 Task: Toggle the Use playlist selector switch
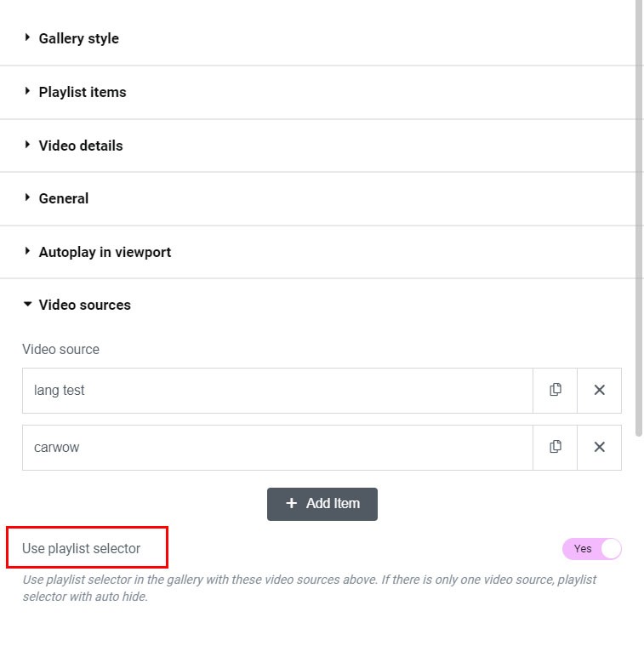click(x=592, y=549)
